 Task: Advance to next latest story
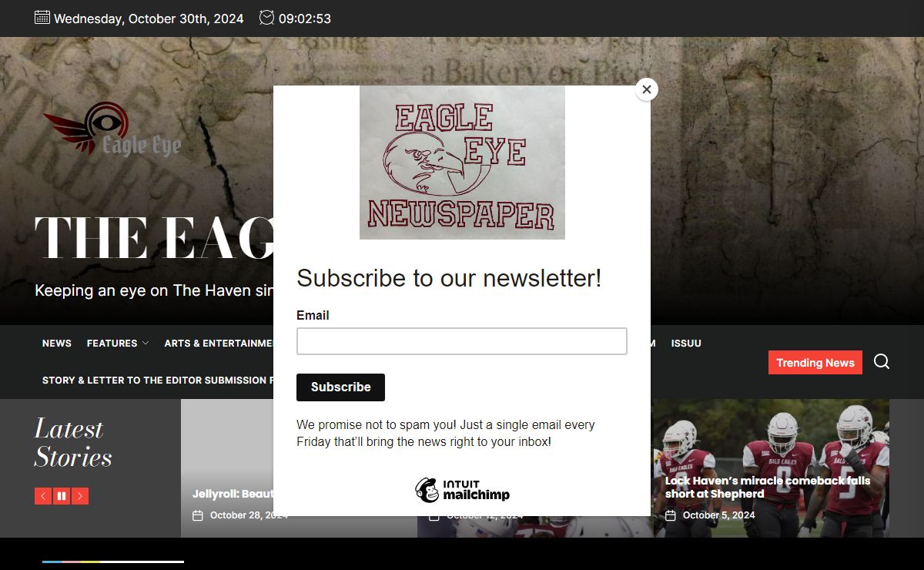coord(80,496)
